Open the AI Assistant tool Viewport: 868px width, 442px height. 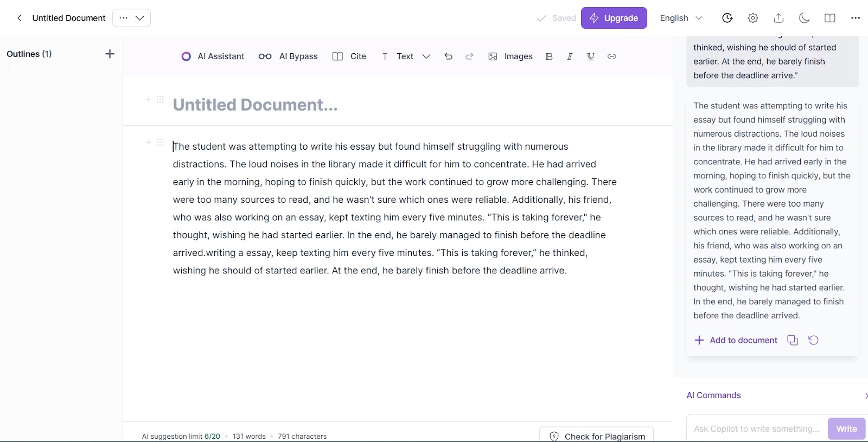click(x=213, y=56)
